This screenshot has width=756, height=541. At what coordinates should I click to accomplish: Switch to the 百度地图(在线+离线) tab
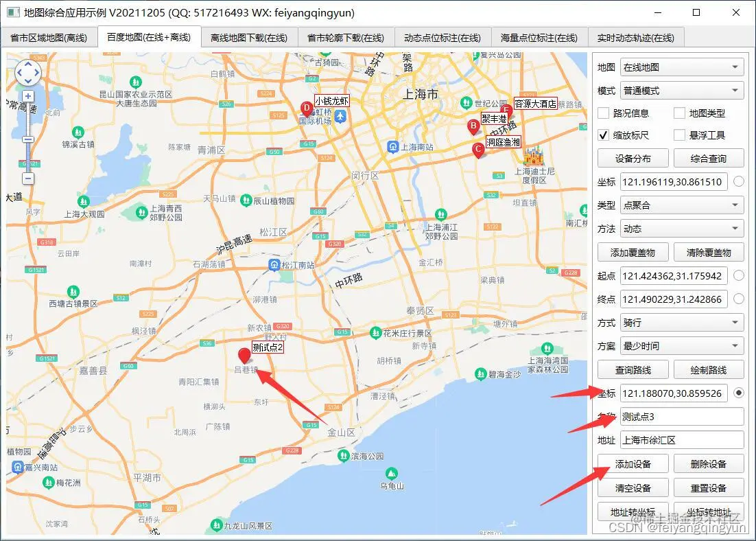pos(149,36)
